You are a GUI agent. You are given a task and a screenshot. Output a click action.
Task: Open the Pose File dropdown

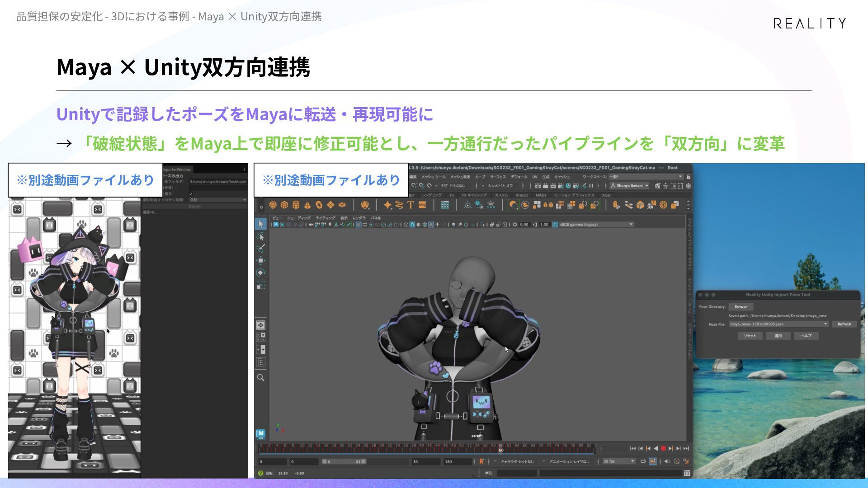pyautogui.click(x=778, y=324)
